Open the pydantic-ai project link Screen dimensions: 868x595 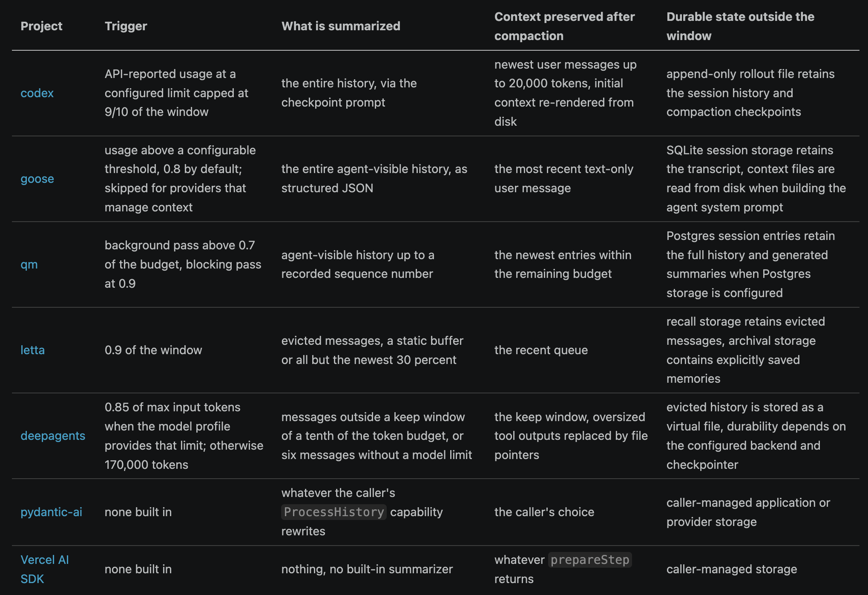coord(51,512)
